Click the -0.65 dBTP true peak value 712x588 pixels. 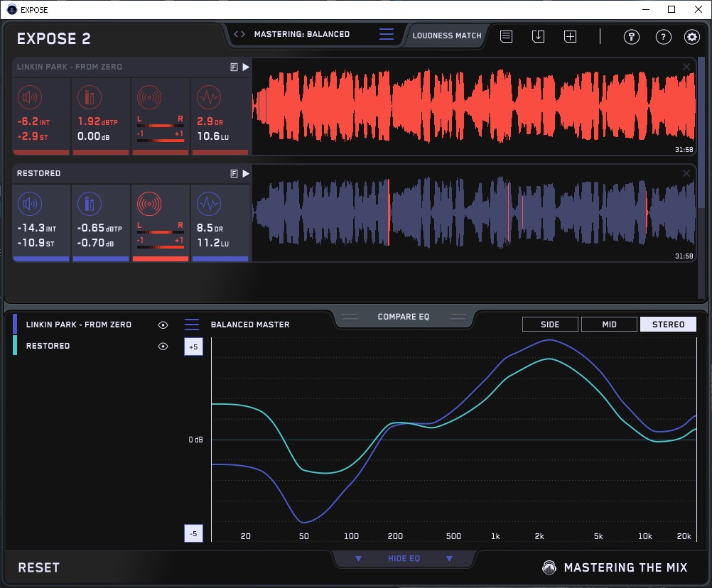click(99, 228)
